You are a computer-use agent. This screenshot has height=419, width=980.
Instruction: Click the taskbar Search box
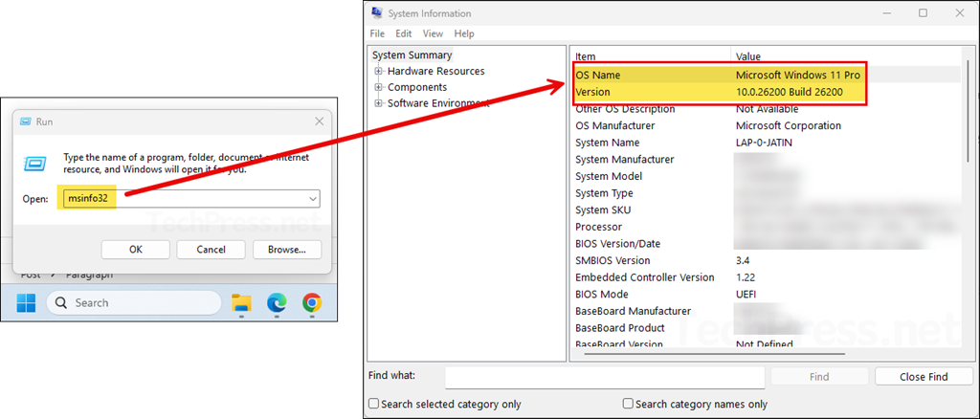[x=134, y=303]
